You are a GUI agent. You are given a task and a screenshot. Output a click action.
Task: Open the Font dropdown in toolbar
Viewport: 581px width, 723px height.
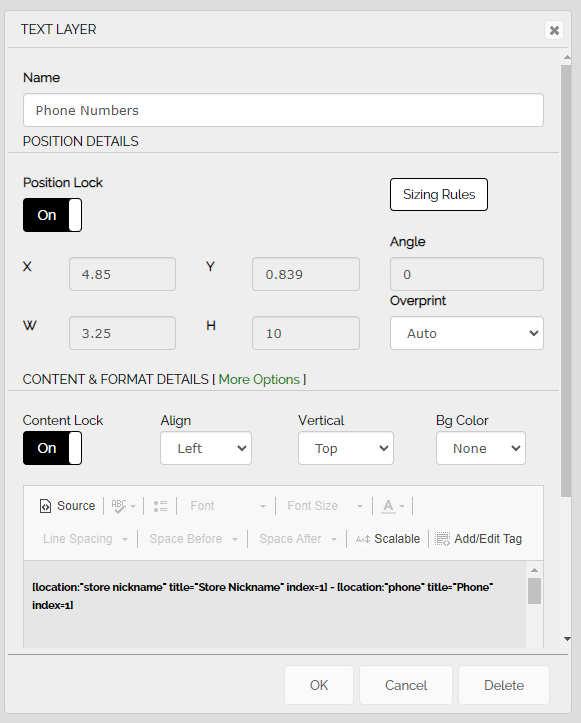tap(228, 506)
